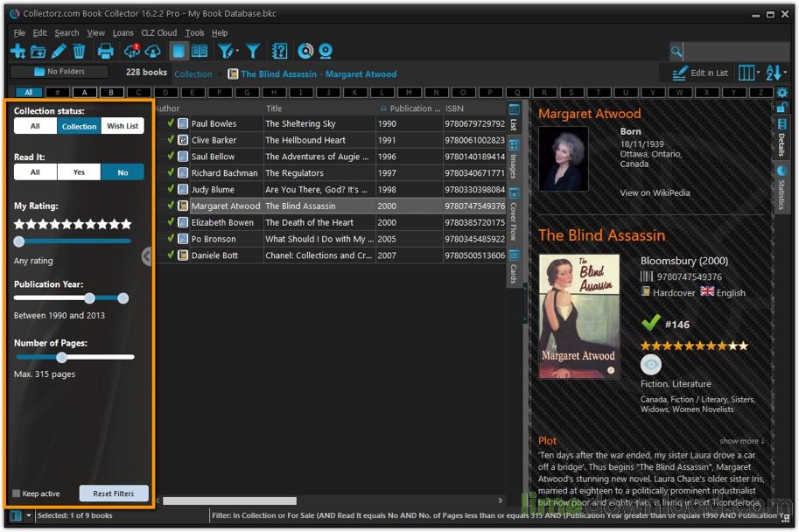Viewport: 799px width, 532px height.
Task: Open the Edit menu
Action: pos(39,32)
